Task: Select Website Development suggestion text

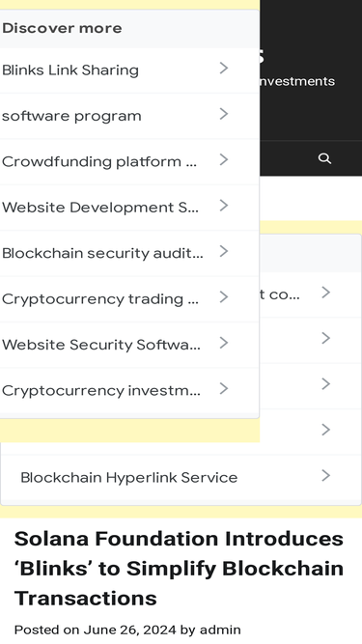Action: [x=100, y=207]
